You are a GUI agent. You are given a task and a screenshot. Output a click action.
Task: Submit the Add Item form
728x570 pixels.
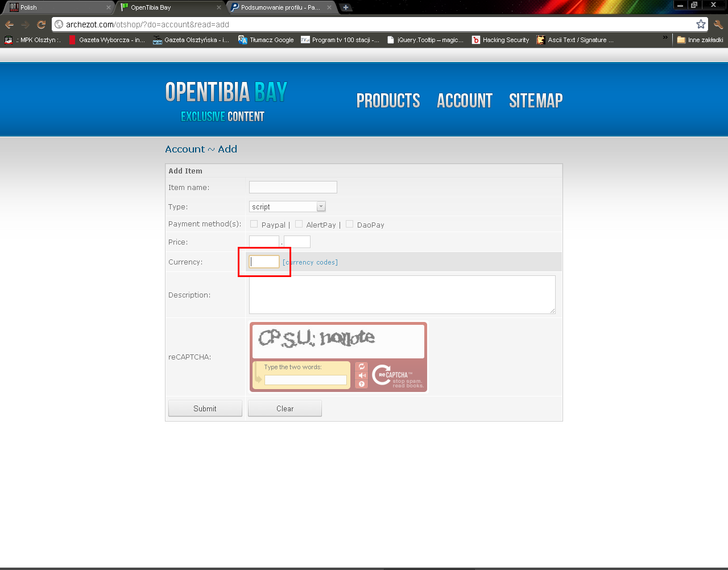click(205, 408)
